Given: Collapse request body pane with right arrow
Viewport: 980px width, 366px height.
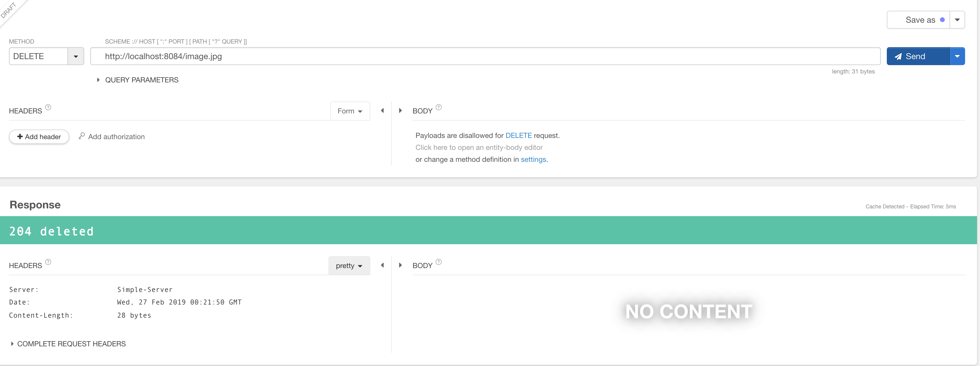Looking at the screenshot, I should 400,111.
